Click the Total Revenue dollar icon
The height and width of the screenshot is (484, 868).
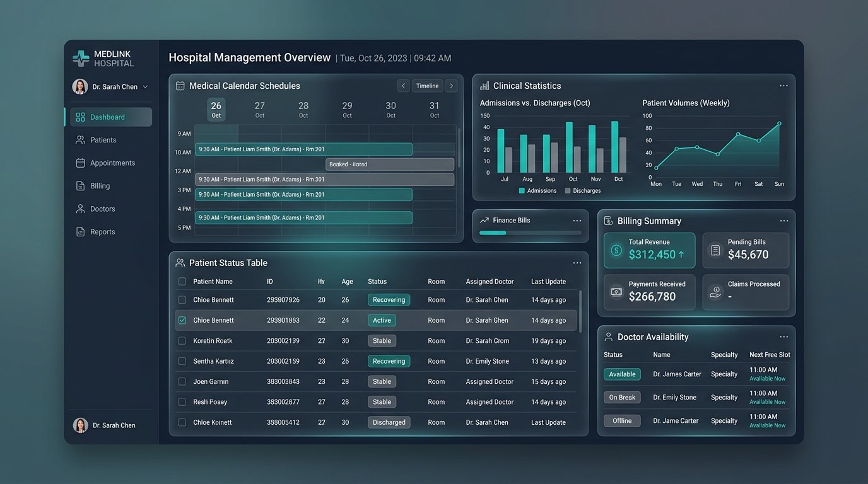(616, 250)
